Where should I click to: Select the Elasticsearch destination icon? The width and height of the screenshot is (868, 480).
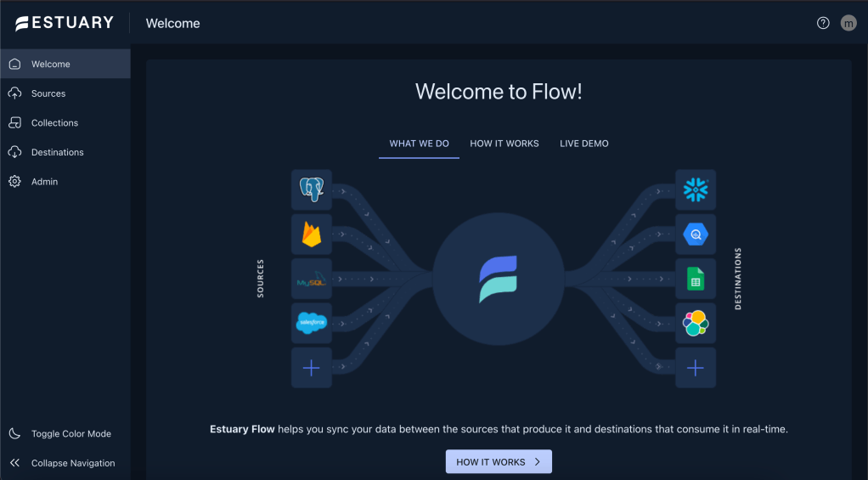696,323
